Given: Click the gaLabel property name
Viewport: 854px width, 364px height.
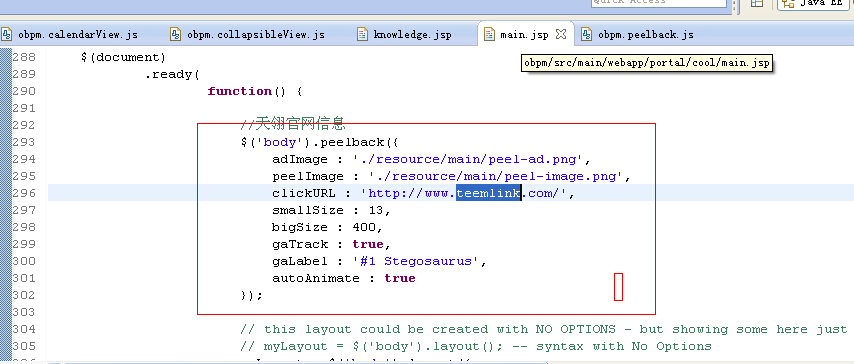Looking at the screenshot, I should coord(300,261).
